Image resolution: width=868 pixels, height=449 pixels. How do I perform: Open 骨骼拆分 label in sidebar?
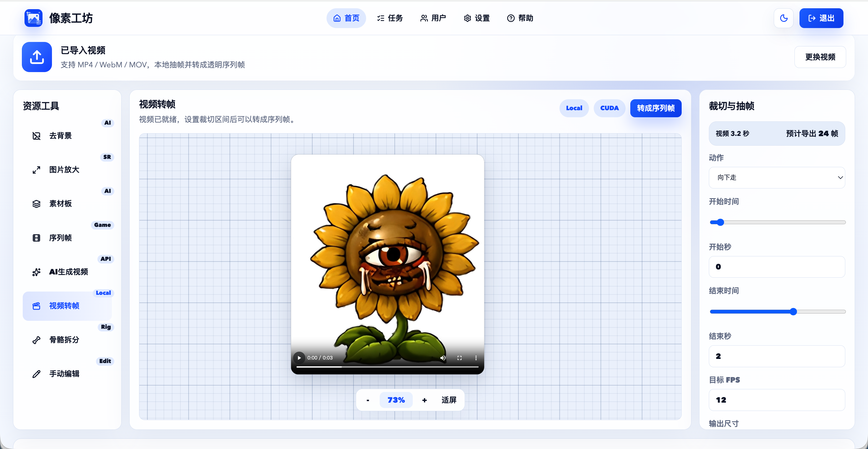tap(64, 340)
